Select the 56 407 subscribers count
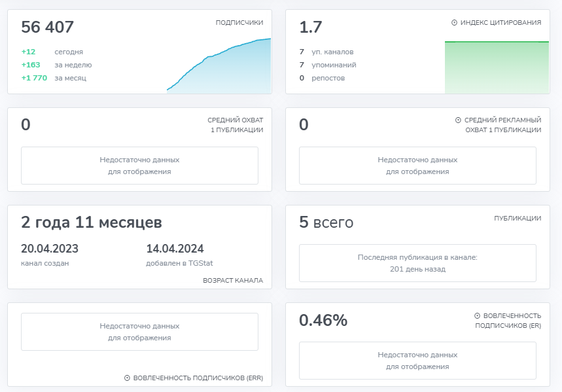562x392 pixels. click(47, 27)
